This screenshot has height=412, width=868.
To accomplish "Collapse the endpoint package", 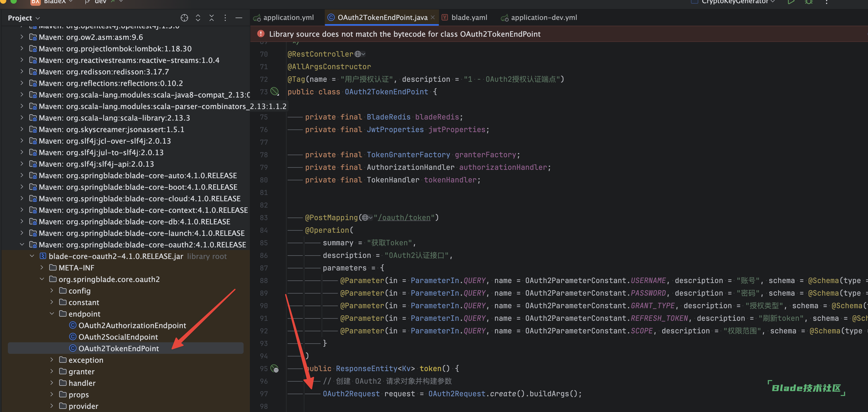I will 52,313.
